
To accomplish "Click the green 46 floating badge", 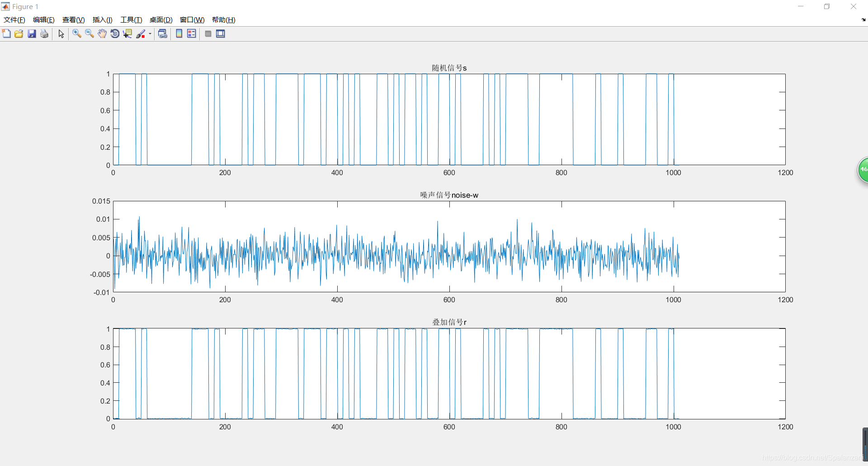I will point(863,170).
